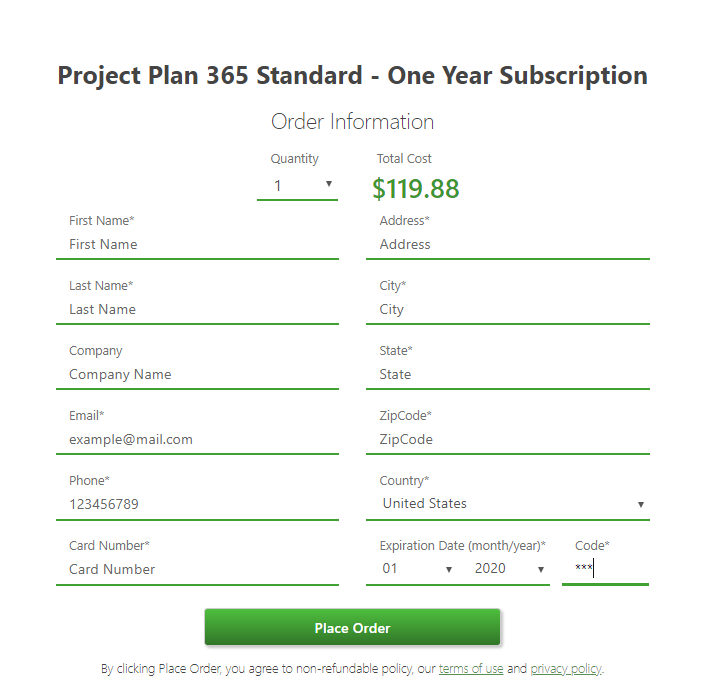
Task: Click the Order Information heading
Action: 352,122
